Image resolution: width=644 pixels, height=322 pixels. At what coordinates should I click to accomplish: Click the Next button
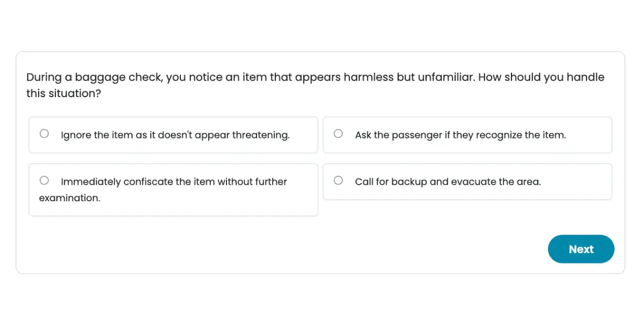581,249
